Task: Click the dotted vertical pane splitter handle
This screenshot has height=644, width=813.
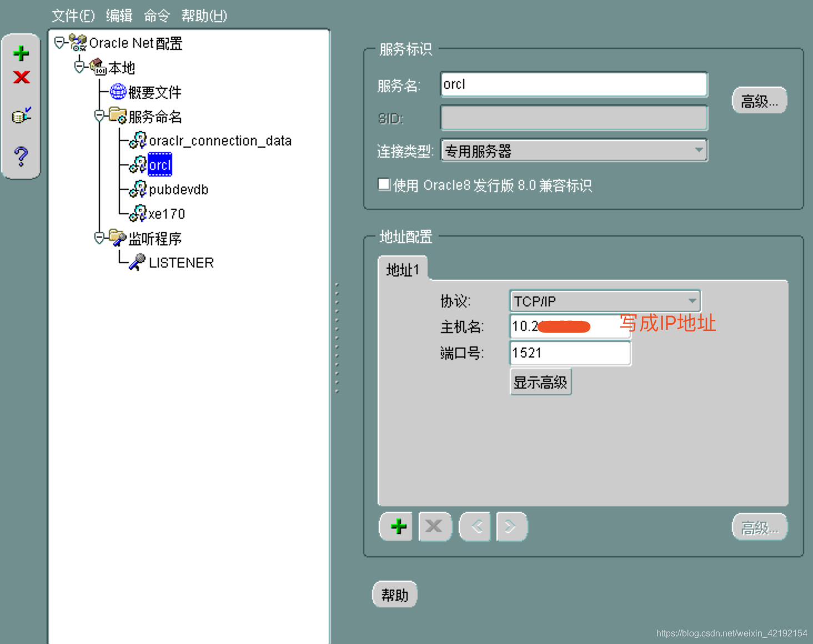Action: pos(337,338)
